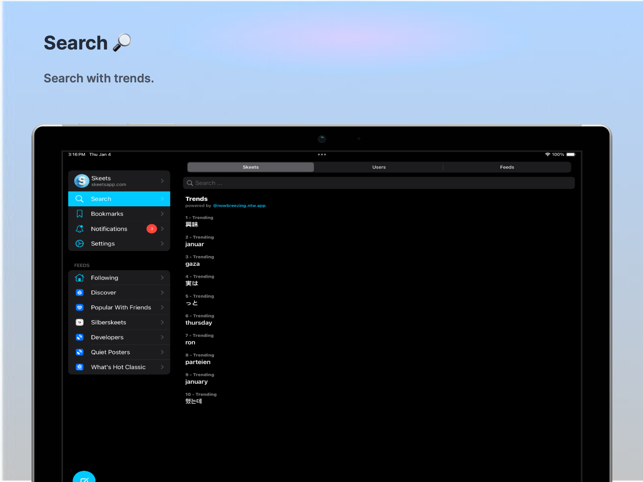
Task: Select the trending term "gaza"
Action: (x=193, y=264)
